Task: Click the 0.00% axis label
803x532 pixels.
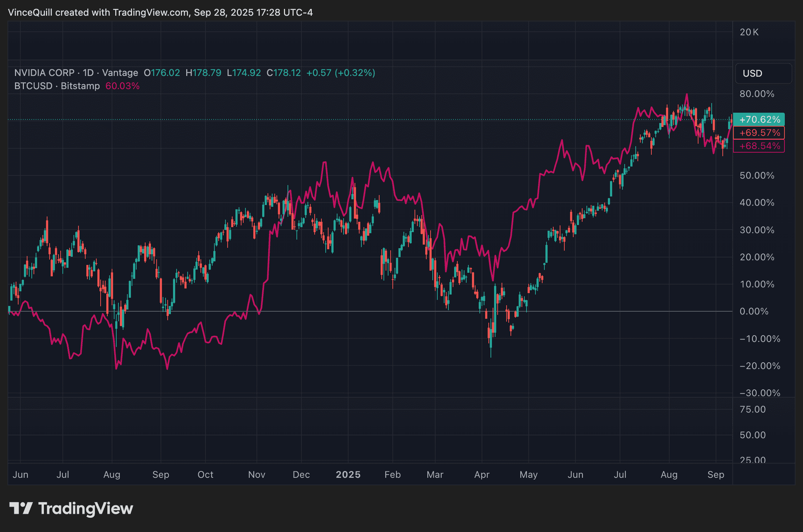Action: click(754, 311)
